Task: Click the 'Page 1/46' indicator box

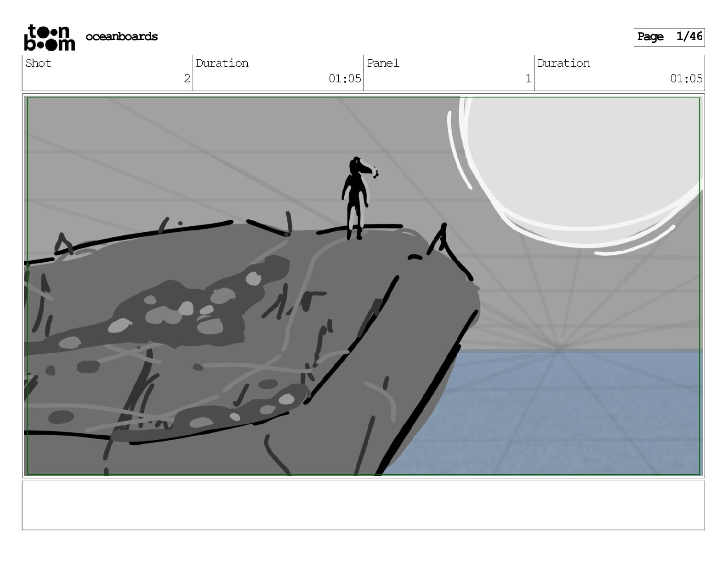Action: tap(669, 37)
